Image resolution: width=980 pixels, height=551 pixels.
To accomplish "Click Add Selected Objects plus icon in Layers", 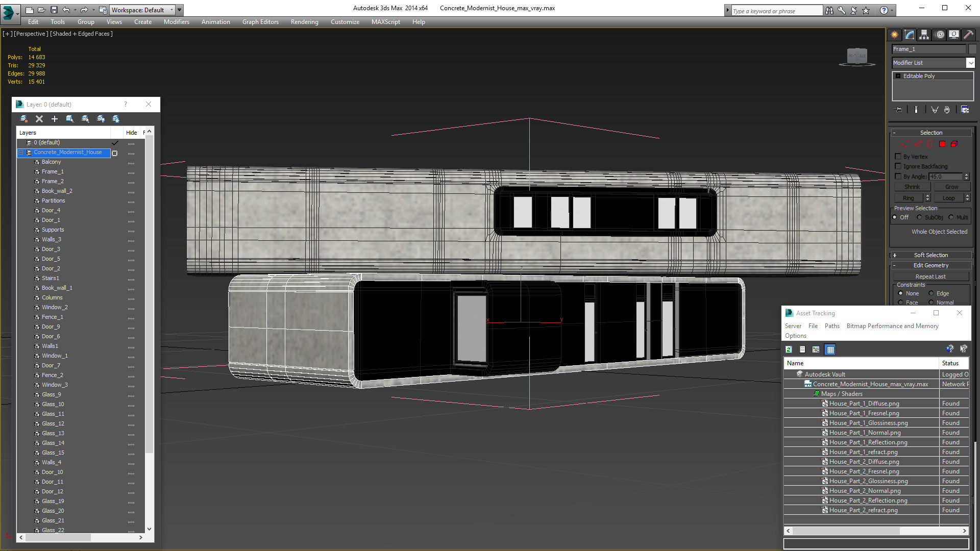I will coord(55,119).
